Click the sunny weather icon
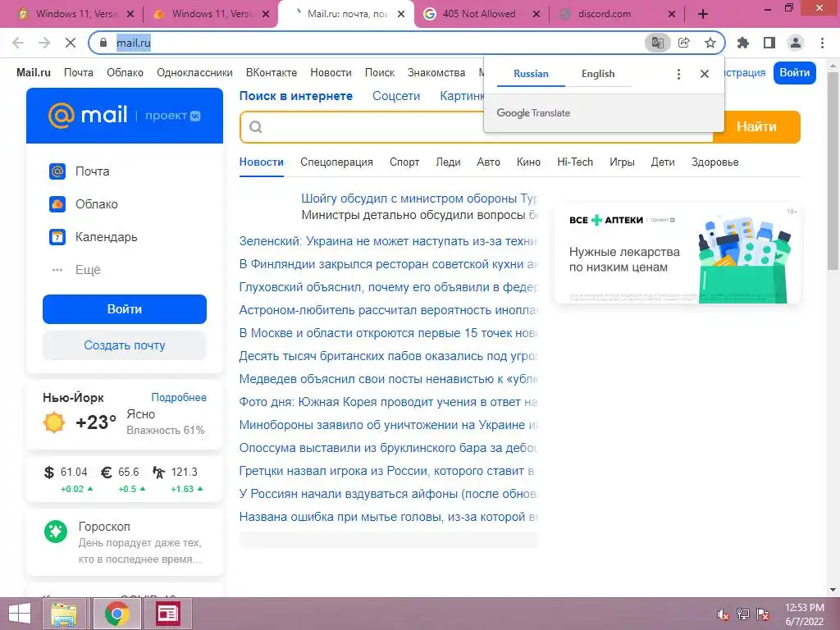This screenshot has height=630, width=840. [54, 422]
